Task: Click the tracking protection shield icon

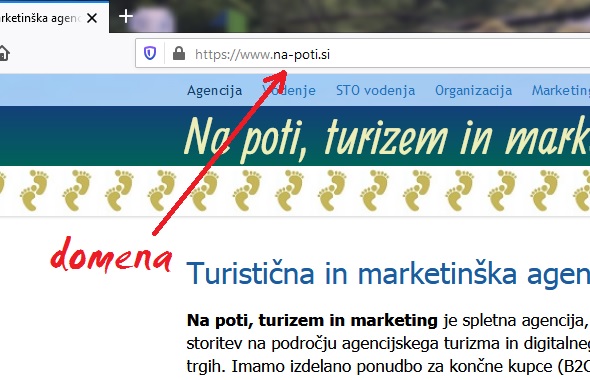Action: click(150, 53)
